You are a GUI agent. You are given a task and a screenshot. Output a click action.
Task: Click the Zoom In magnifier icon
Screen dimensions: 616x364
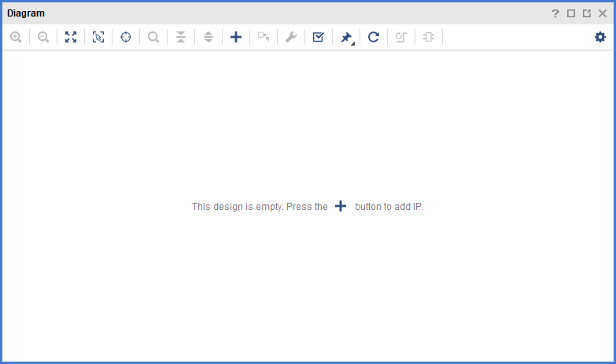[x=16, y=37]
